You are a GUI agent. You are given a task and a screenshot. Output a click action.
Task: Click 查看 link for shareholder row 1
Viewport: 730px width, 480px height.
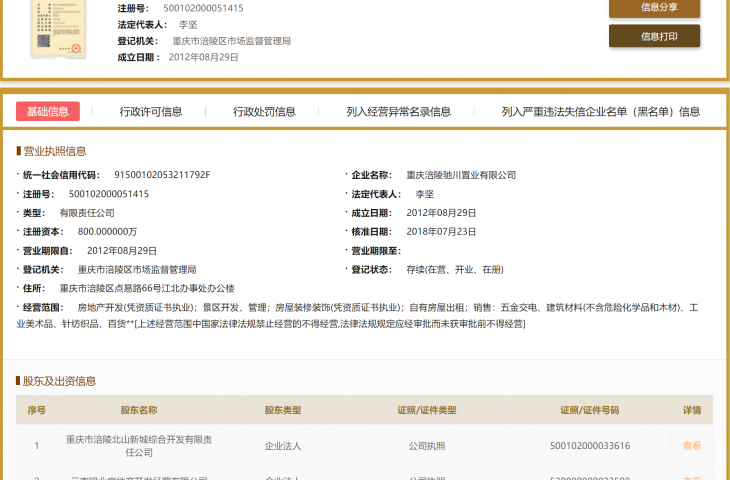coord(691,446)
